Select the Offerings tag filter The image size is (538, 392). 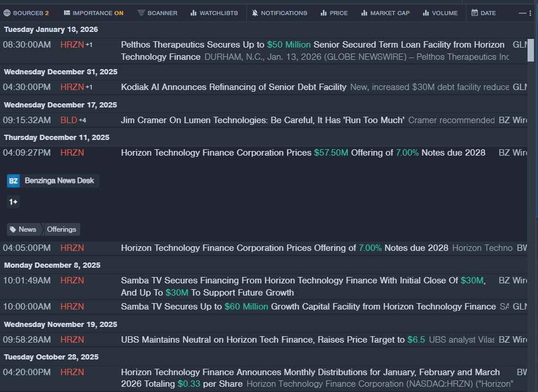(62, 229)
